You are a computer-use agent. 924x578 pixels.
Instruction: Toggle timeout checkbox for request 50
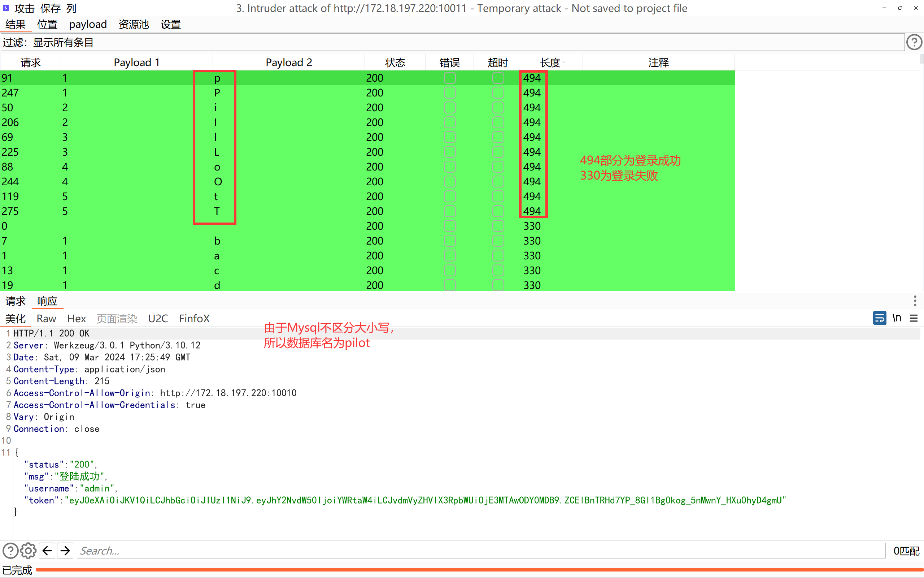(x=498, y=108)
